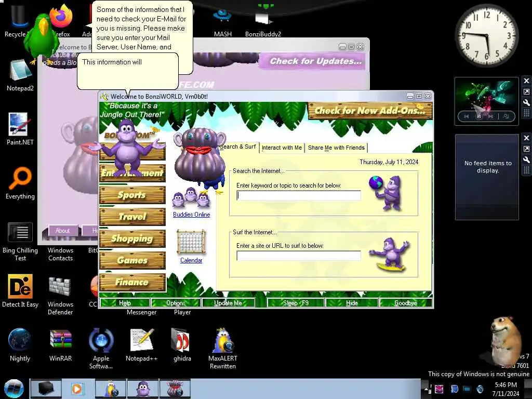Viewport: 532px width, 399px height.
Task: Click the Hide button in BonziWORLD
Action: 352,303
